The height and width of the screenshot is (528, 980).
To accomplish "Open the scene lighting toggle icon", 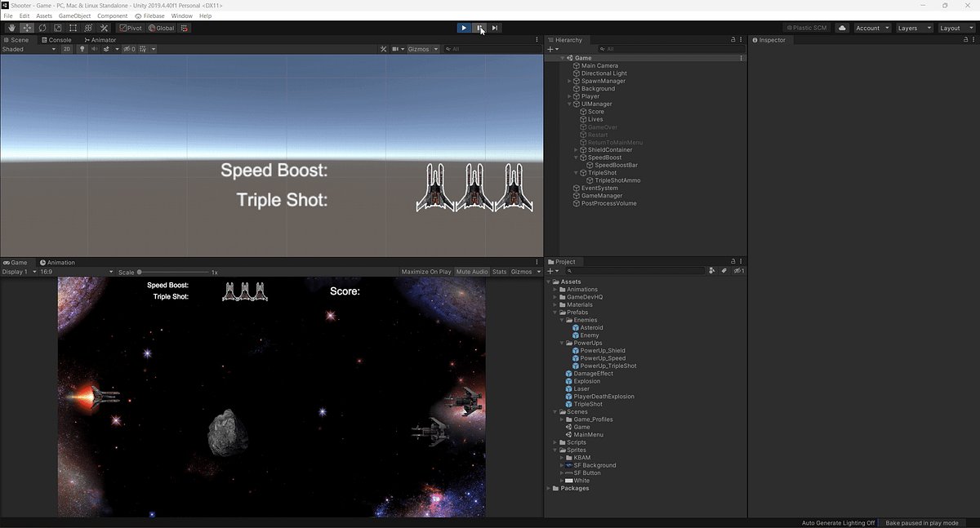I will (x=82, y=48).
